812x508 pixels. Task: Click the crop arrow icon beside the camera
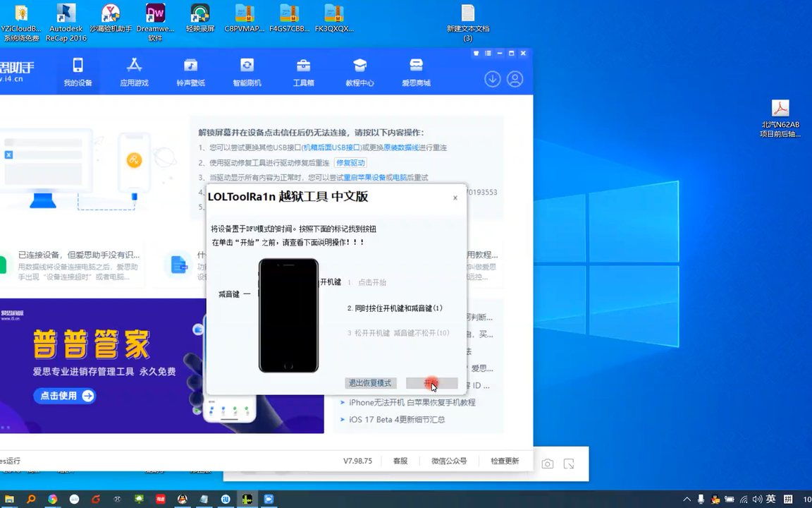(x=569, y=464)
